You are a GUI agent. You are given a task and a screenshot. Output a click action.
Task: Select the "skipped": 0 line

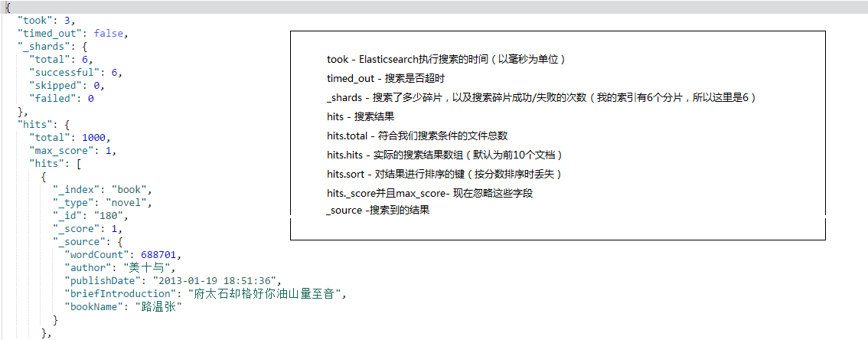[67, 86]
